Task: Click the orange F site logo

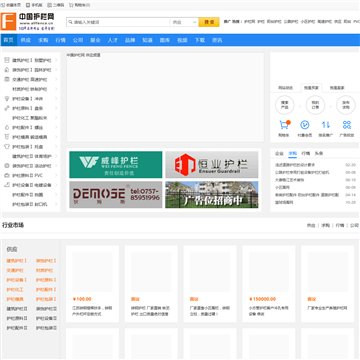Action: tap(8, 21)
